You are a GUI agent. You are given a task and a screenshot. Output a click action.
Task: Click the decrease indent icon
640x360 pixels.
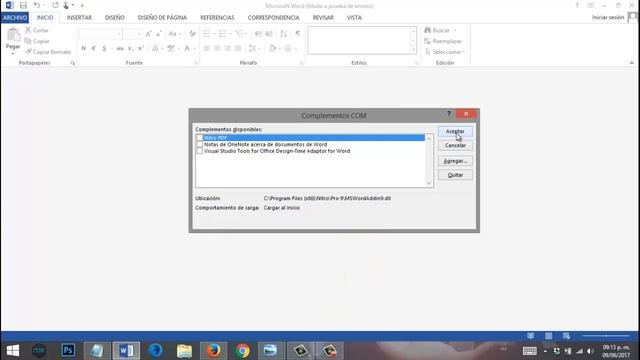[x=258, y=34]
